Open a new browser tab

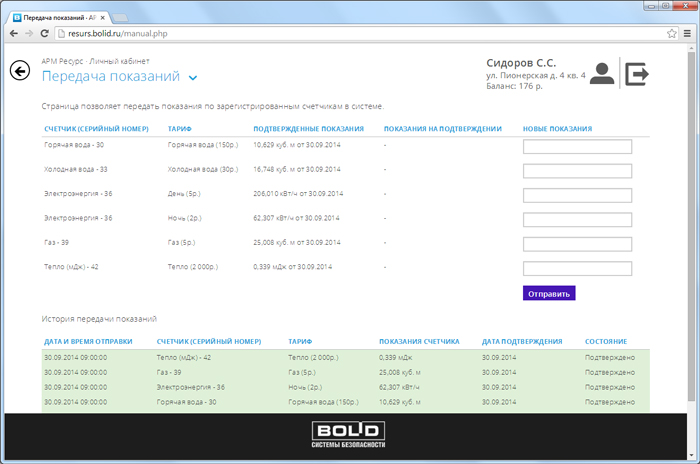tap(118, 17)
